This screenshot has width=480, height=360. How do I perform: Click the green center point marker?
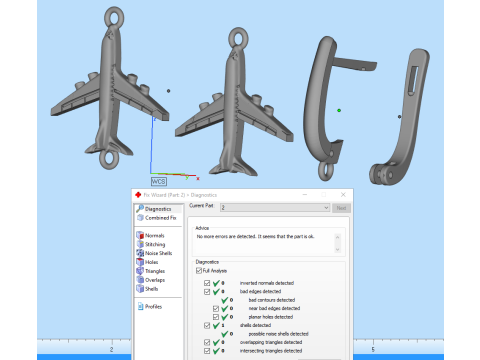tap(339, 110)
